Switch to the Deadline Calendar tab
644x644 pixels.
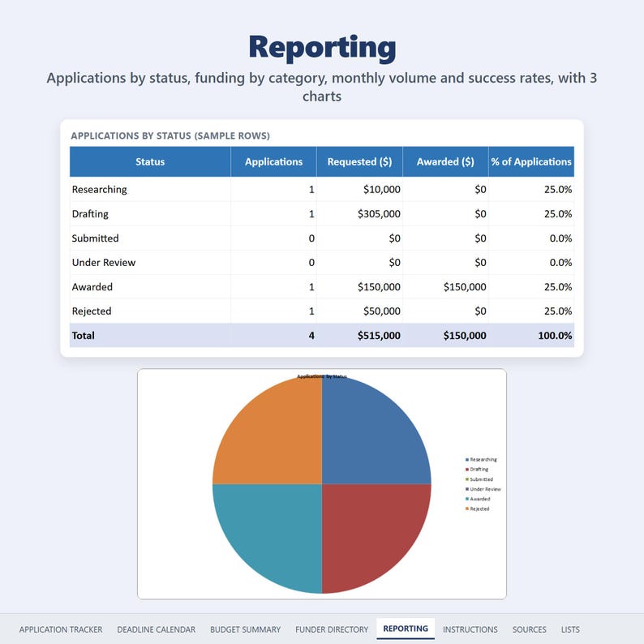click(x=156, y=629)
